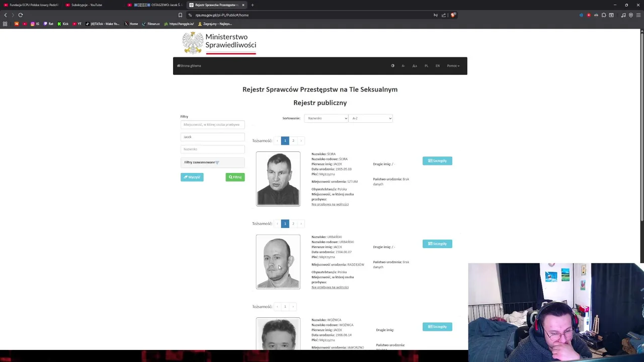Image resolution: width=644 pixels, height=362 pixels.
Task: Click 'Nie przebywa na wolności' under ŚCIRA
Action: (330, 205)
